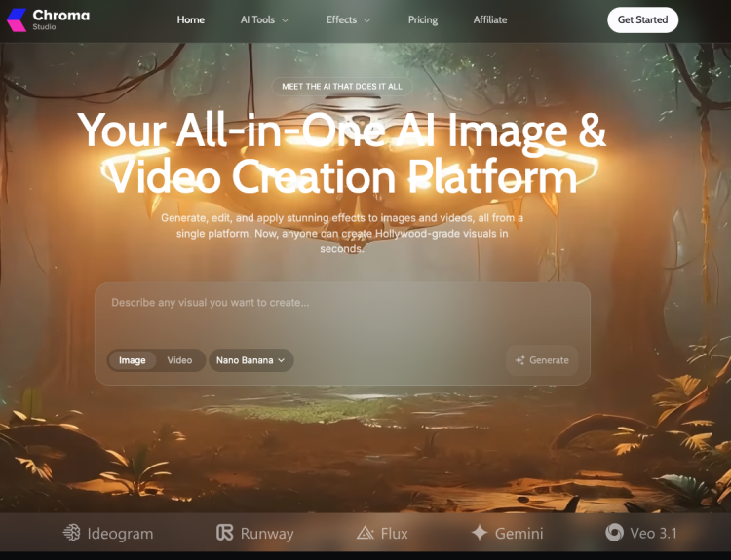Click the Veo 3.1 circular icon
731x560 pixels.
tap(614, 533)
